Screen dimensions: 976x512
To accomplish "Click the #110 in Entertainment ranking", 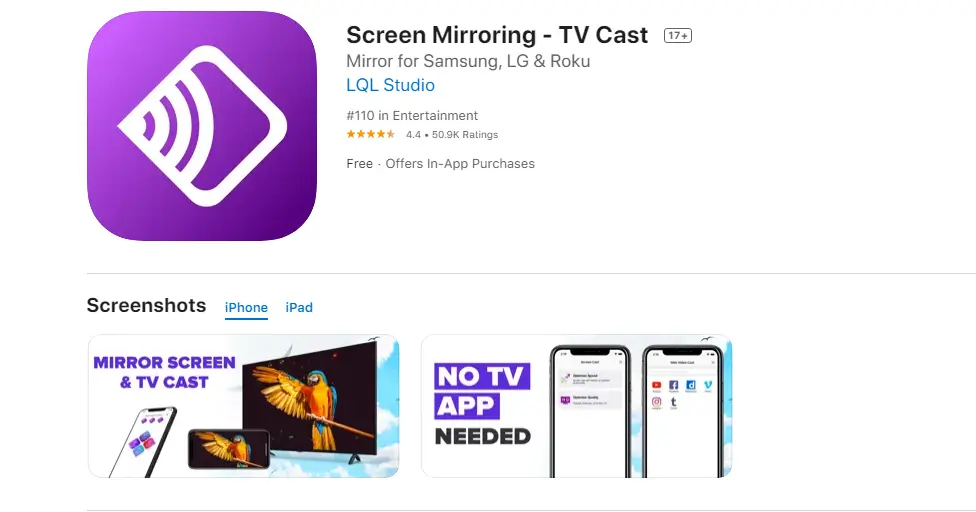I will click(x=412, y=116).
